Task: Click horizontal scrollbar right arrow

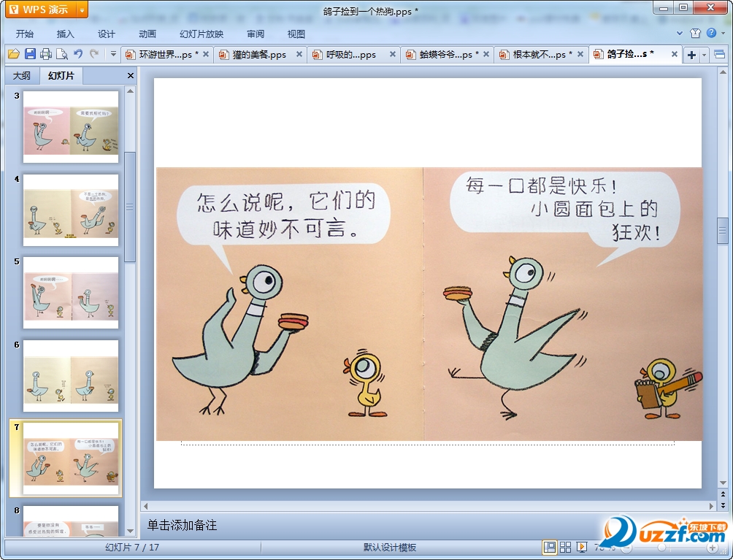Action: tap(712, 506)
